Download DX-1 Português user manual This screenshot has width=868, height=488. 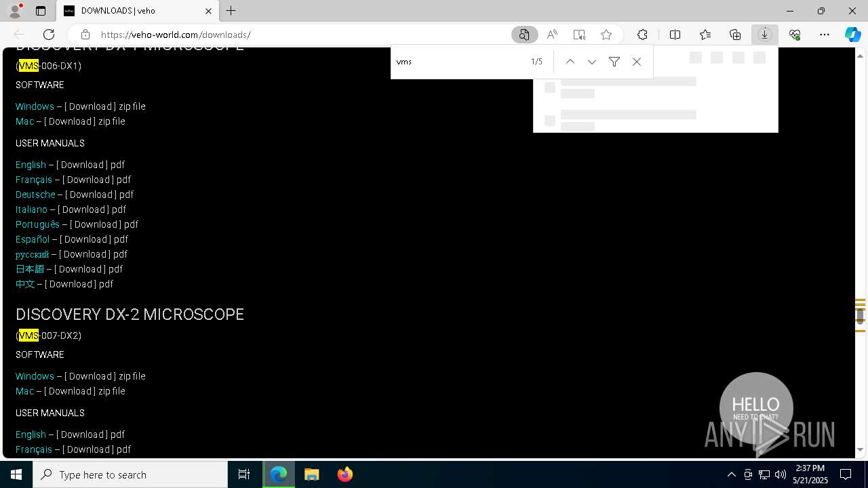[x=94, y=224]
